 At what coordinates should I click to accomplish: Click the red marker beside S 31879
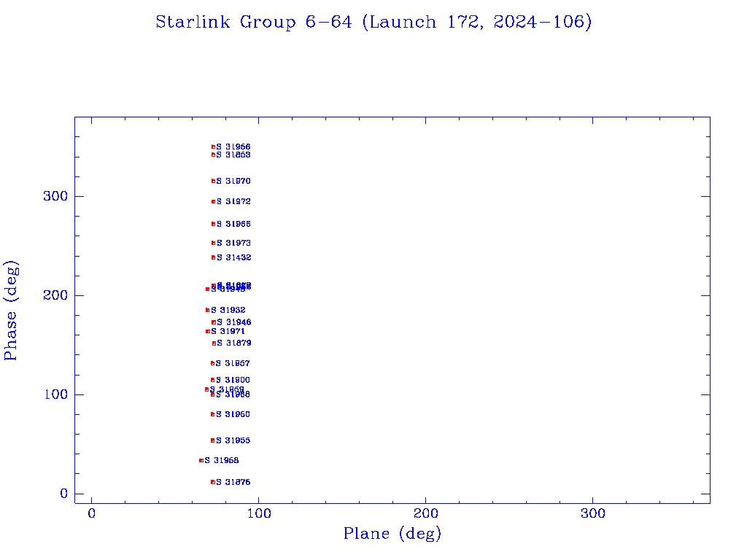[x=214, y=343]
